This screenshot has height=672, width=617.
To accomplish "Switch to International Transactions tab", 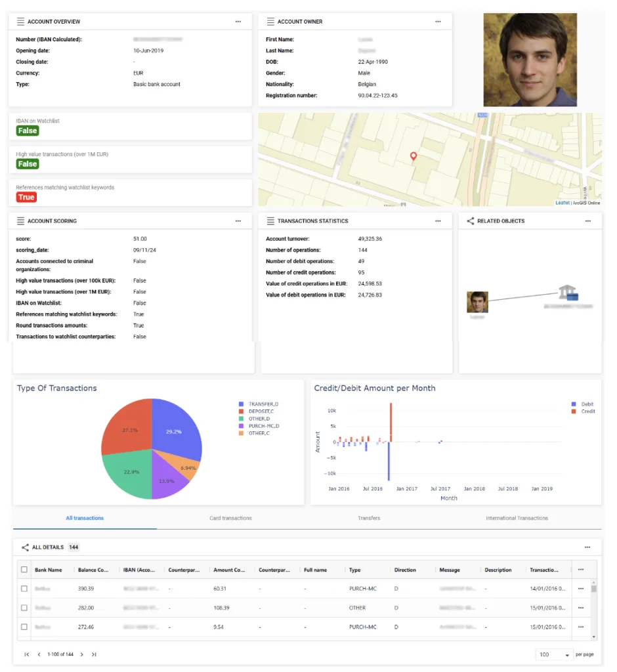I will click(517, 518).
